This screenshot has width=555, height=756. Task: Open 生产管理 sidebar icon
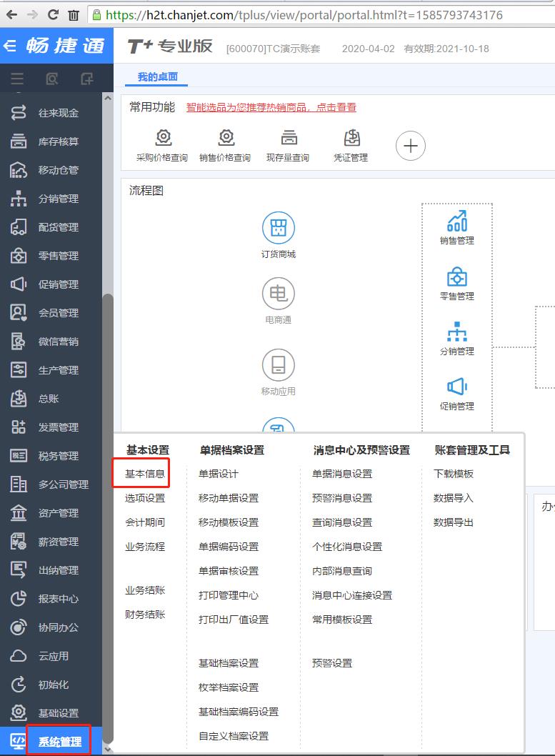pos(19,370)
